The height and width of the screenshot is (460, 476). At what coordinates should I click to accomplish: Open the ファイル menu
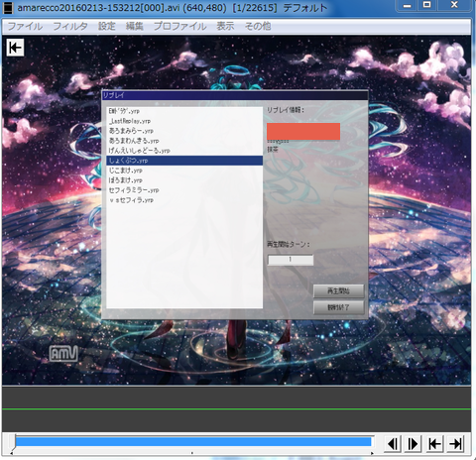(25, 26)
